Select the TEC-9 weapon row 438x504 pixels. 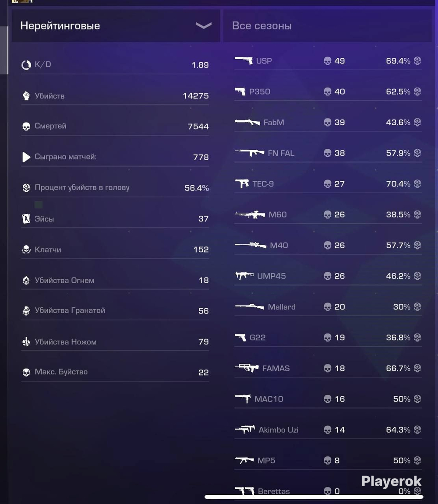tap(328, 184)
